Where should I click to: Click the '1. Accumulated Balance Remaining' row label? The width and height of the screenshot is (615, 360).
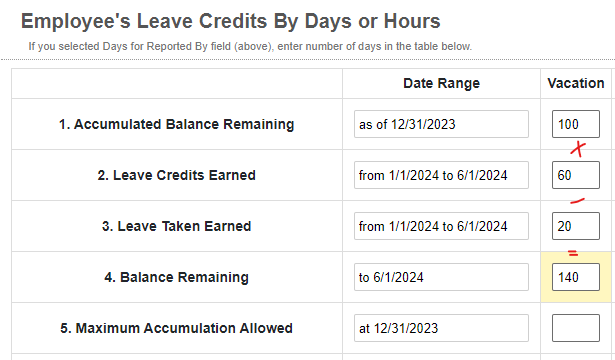pos(176,124)
